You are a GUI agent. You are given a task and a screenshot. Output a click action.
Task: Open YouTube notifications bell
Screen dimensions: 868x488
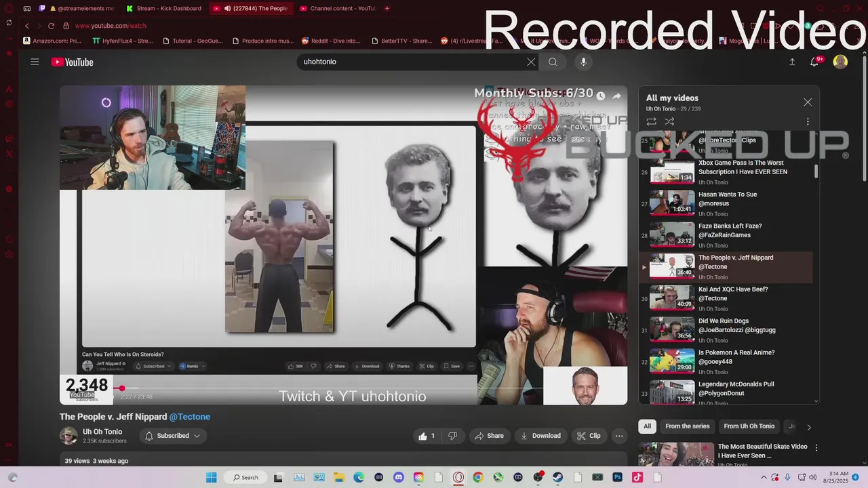pos(816,62)
